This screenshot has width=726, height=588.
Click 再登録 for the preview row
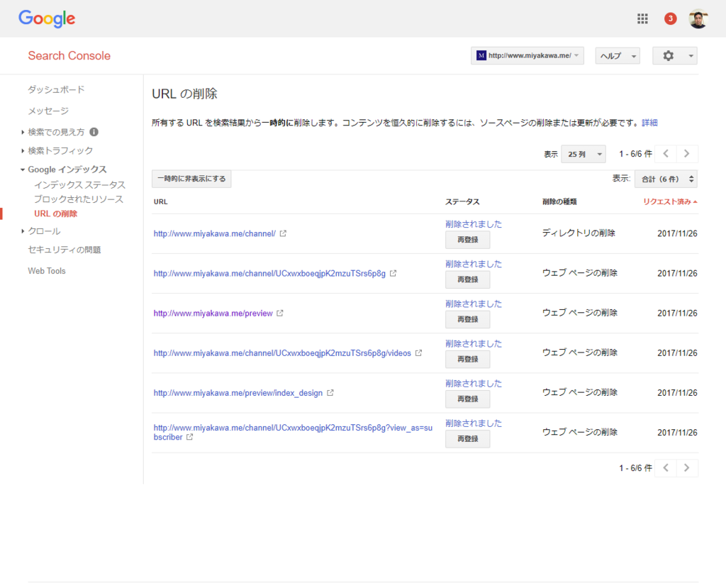tap(468, 320)
